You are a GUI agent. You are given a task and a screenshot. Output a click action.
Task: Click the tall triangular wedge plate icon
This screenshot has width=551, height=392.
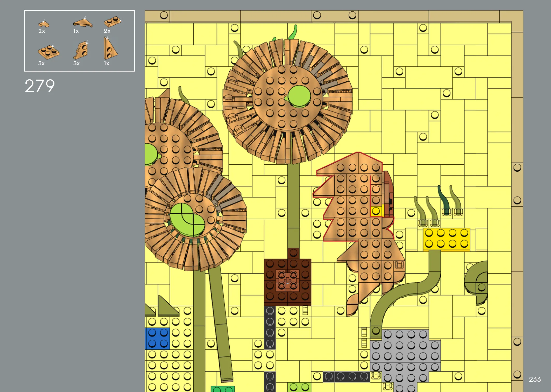click(x=110, y=49)
